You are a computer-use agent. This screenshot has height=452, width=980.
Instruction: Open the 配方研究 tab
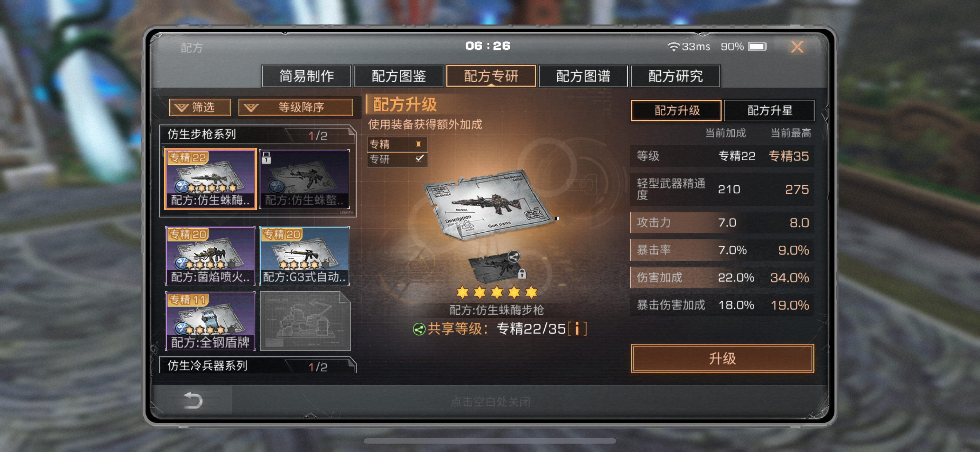[675, 76]
